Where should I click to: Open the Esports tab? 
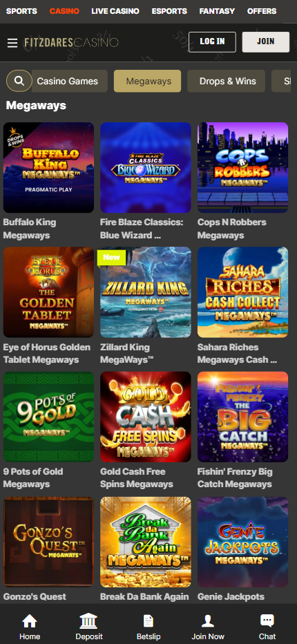169,11
